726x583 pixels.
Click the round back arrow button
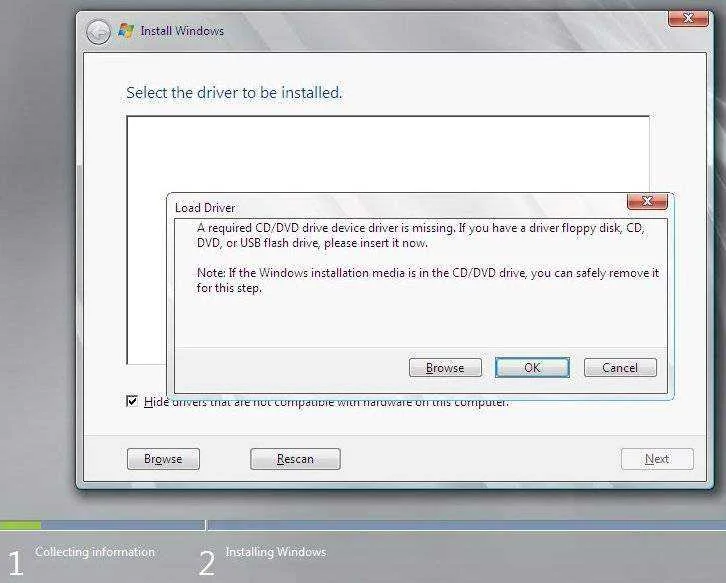[98, 32]
